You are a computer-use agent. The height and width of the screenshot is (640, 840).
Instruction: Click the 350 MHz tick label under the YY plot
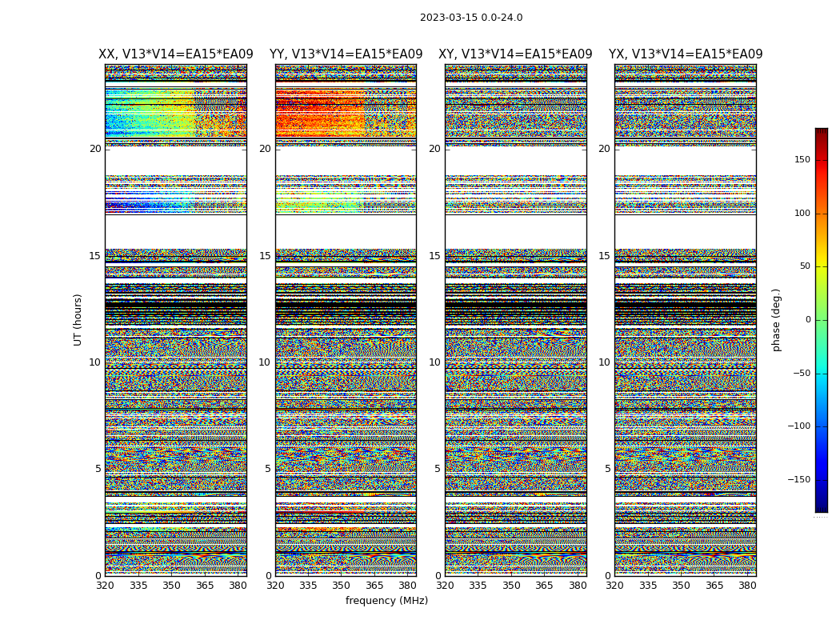pos(342,586)
